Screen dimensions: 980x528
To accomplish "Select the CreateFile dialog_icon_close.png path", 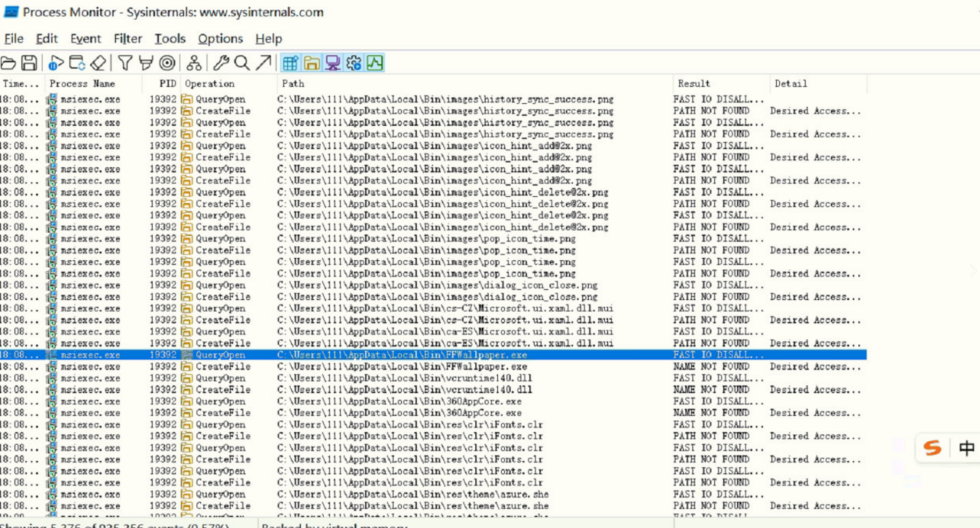I will coord(437,297).
